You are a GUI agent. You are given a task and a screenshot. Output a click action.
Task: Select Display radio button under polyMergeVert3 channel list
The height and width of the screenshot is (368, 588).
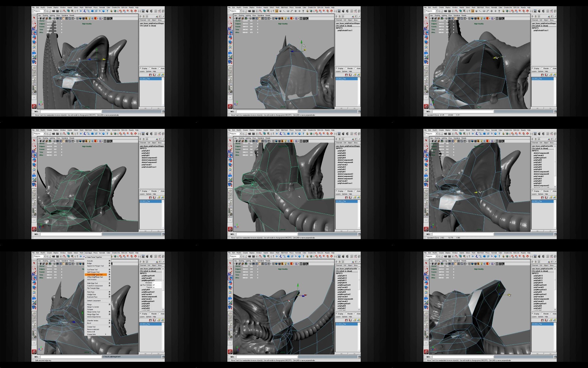pos(140,314)
